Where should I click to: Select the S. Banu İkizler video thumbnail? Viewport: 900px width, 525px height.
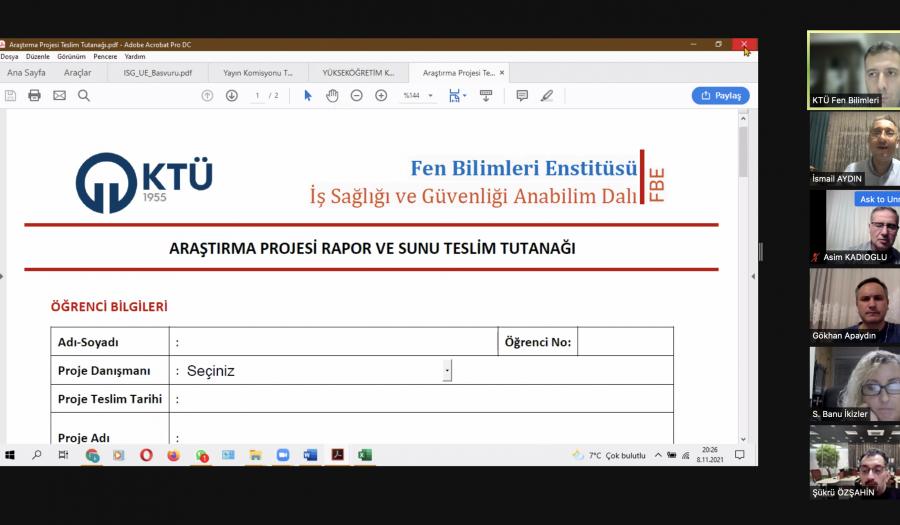click(x=855, y=384)
